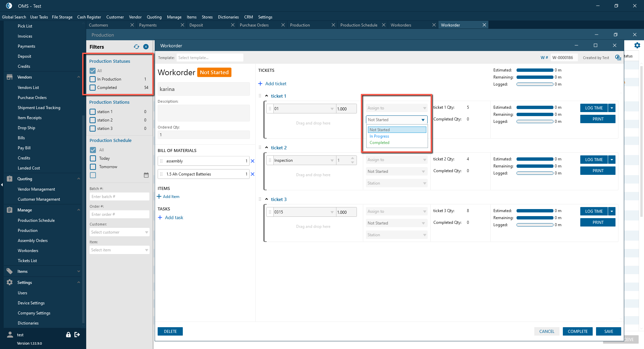Screen dimensions: 644x349
Task: Click the user info icon beside Created by Test
Action: 618,58
